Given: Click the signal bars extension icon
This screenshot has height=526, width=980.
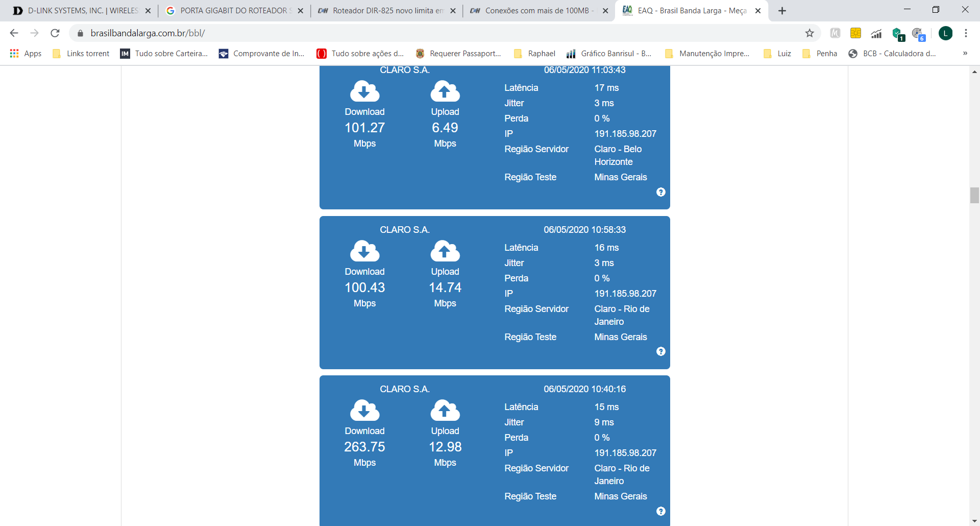Looking at the screenshot, I should coord(876,34).
